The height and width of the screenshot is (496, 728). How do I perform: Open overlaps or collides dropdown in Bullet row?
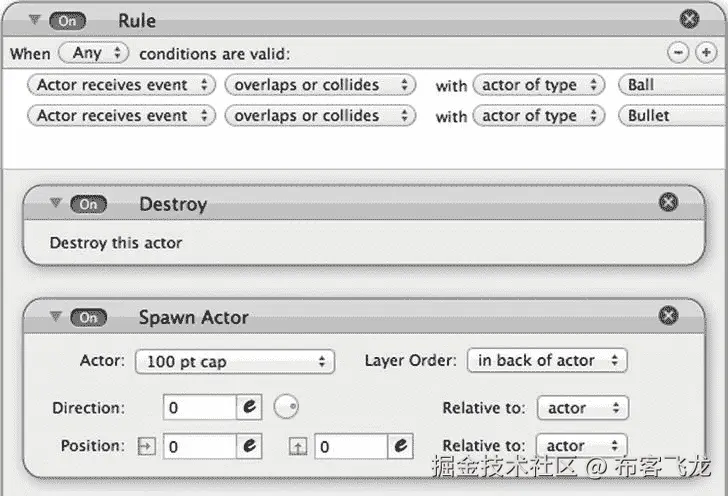[320, 116]
